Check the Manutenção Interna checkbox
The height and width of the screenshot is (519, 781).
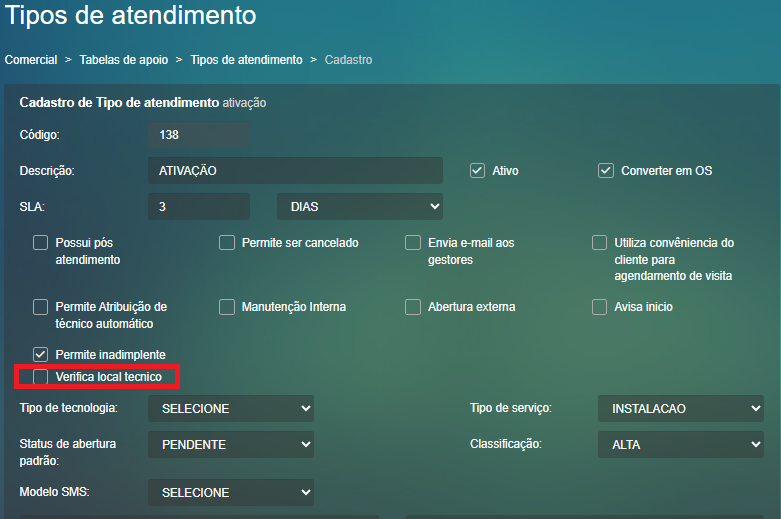[227, 307]
